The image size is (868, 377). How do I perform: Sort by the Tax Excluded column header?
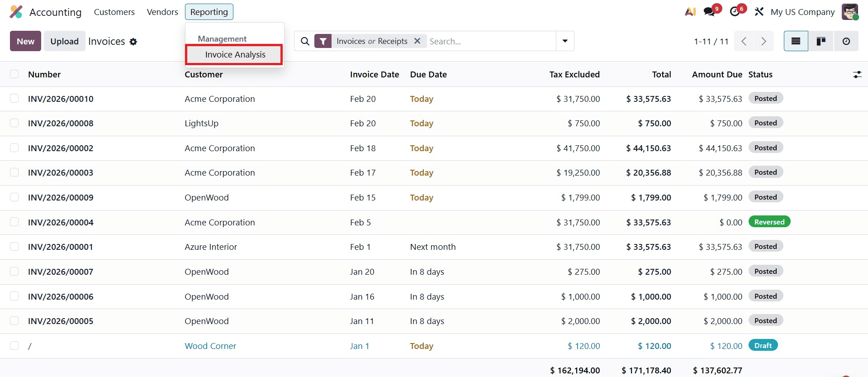pyautogui.click(x=574, y=75)
